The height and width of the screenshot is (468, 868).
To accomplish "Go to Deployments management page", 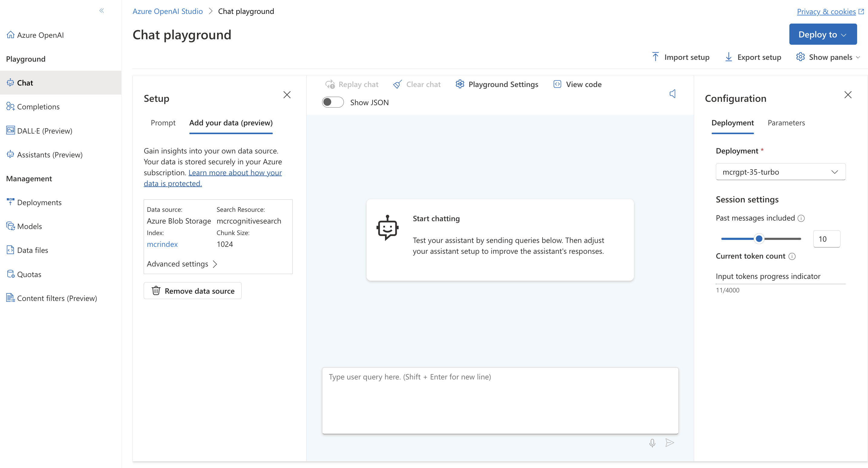I will tap(34, 202).
